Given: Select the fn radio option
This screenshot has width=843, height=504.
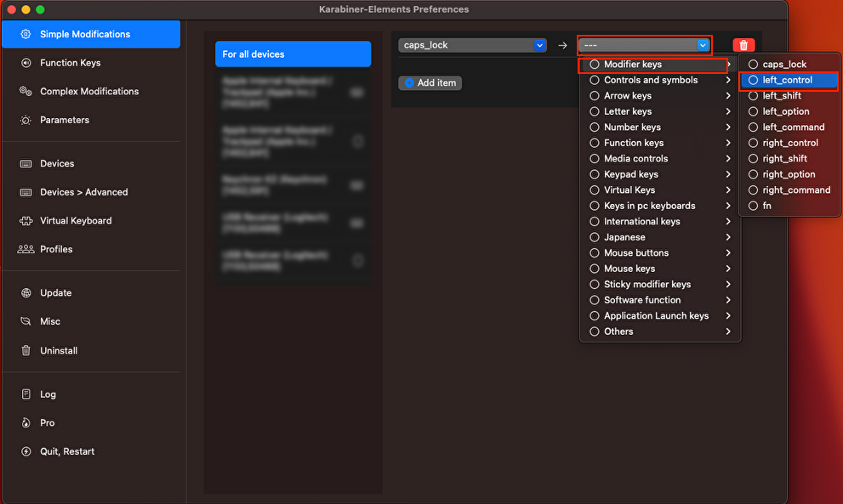Looking at the screenshot, I should click(753, 206).
